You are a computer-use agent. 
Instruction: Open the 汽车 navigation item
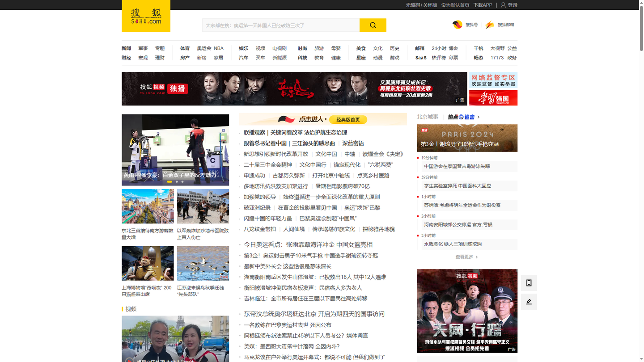(x=243, y=58)
